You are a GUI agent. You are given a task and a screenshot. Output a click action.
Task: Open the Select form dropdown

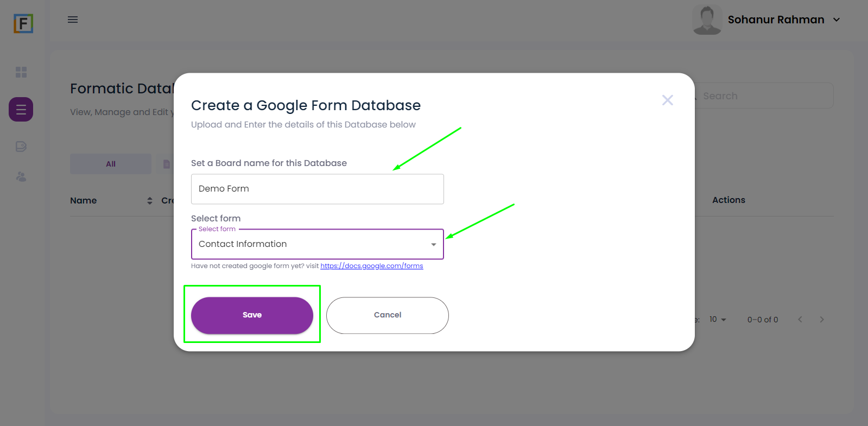pyautogui.click(x=318, y=244)
